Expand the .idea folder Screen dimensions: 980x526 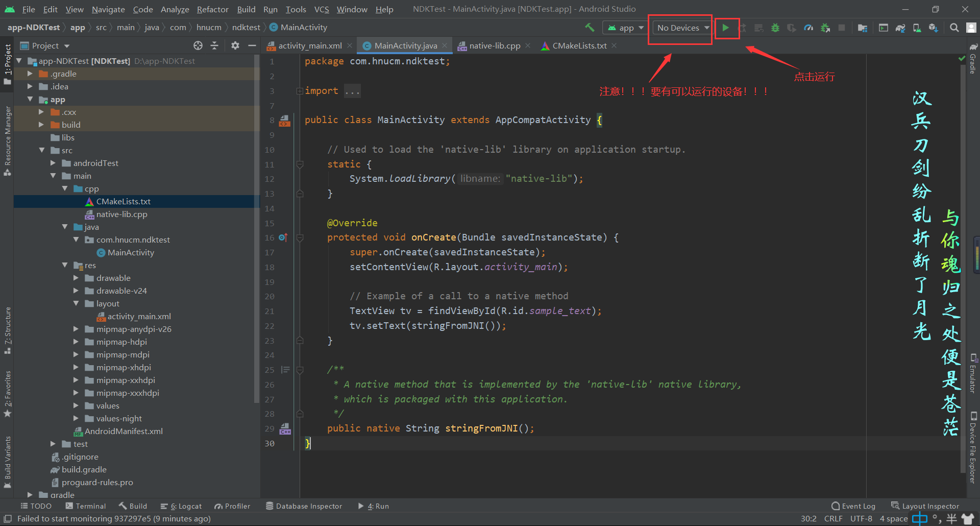[x=30, y=86]
